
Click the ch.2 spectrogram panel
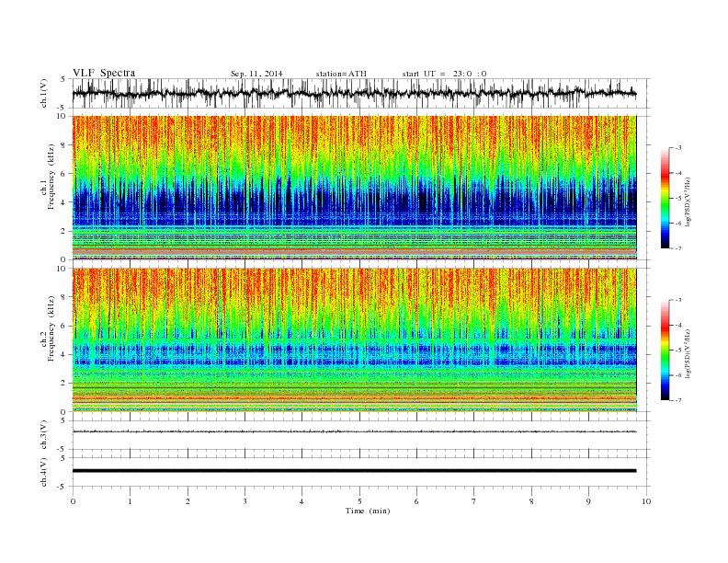[x=354, y=340]
